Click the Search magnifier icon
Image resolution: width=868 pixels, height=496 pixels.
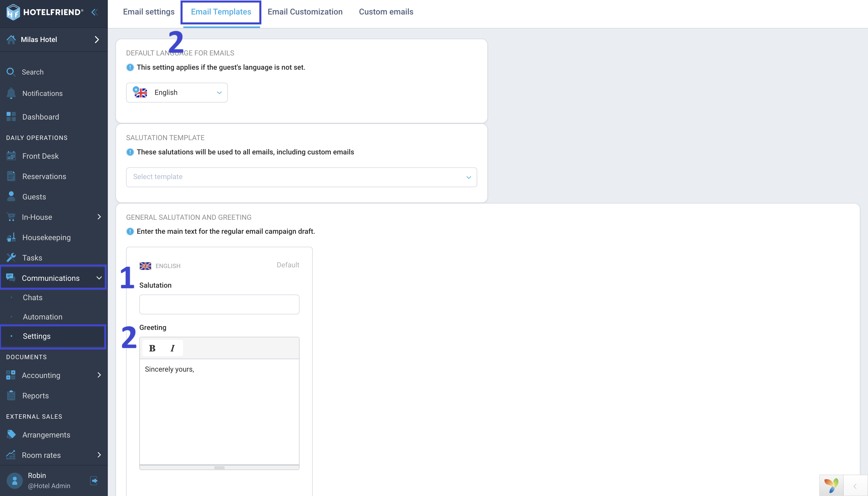point(11,72)
